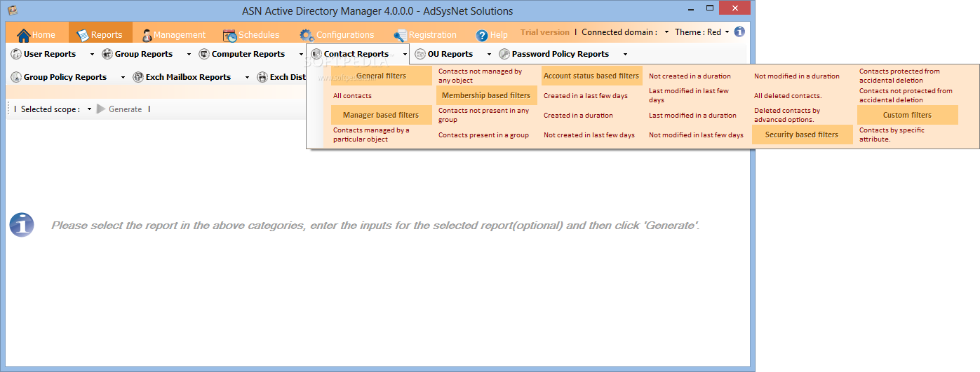The width and height of the screenshot is (980, 372).
Task: Select Contacts not present in any group
Action: (x=484, y=115)
